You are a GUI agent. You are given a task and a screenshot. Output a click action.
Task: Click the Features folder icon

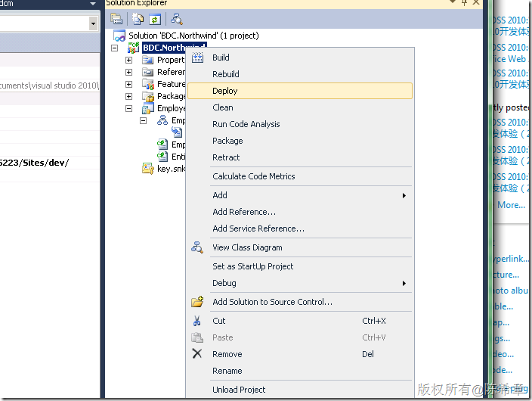point(148,84)
